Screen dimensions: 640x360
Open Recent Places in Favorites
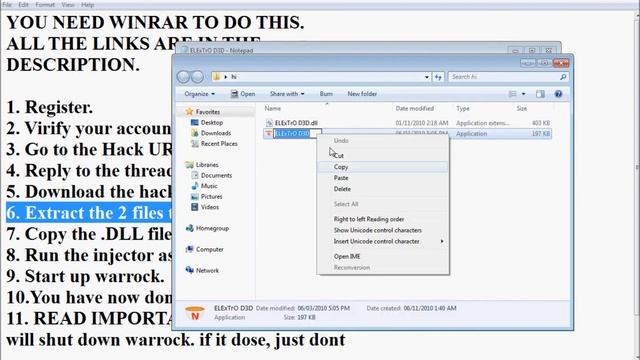(x=219, y=144)
